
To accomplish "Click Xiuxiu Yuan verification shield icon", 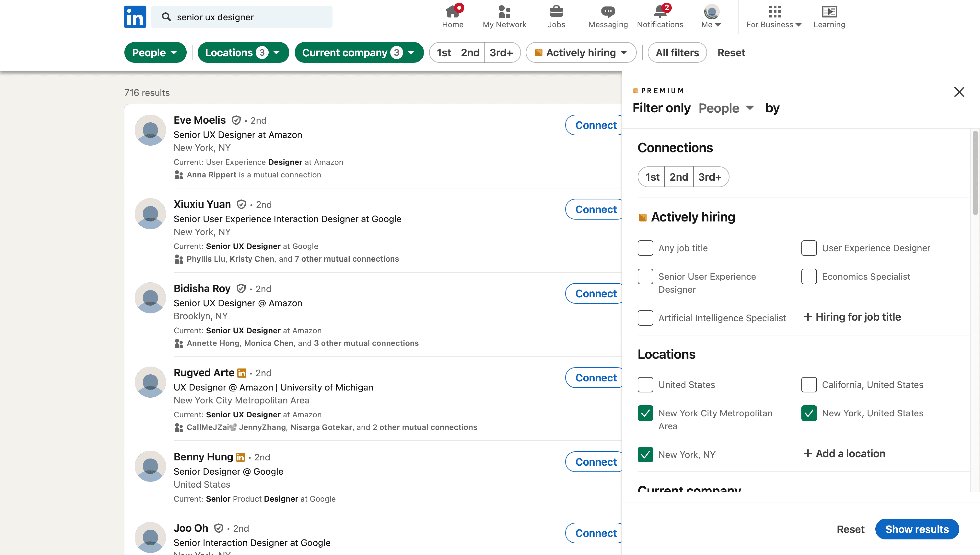I will click(x=241, y=205).
